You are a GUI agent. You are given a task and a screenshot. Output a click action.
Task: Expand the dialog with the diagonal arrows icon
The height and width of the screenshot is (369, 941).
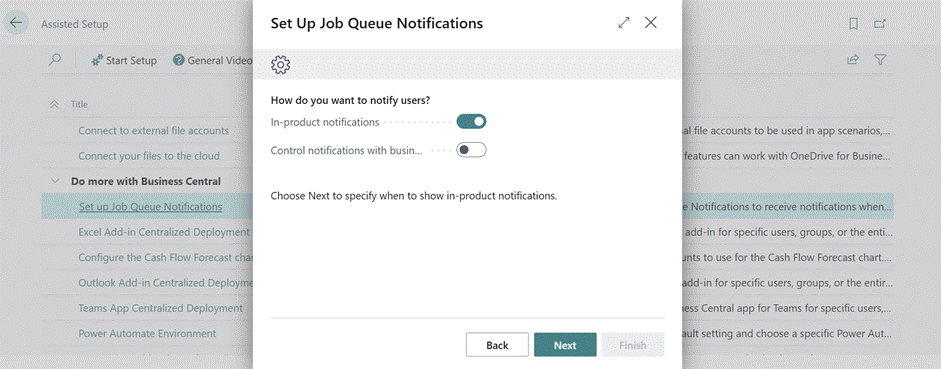(x=624, y=23)
